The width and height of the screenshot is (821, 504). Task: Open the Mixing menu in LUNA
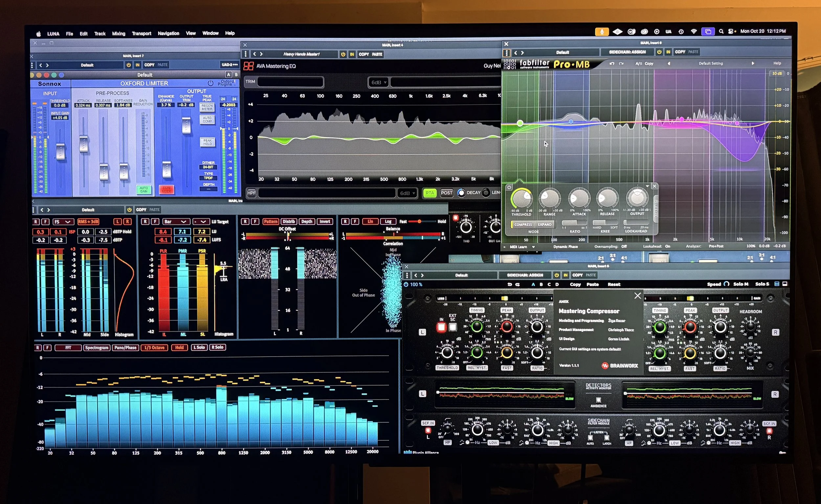(119, 33)
